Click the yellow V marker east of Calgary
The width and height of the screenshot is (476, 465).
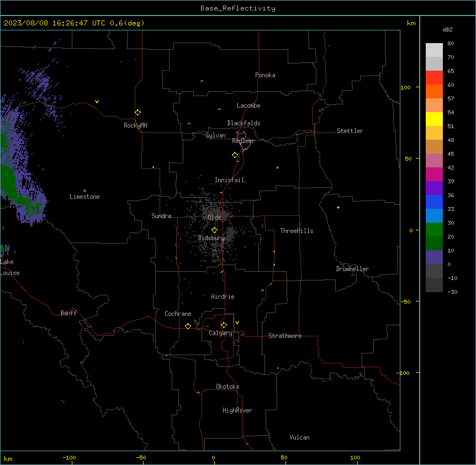coord(237,323)
